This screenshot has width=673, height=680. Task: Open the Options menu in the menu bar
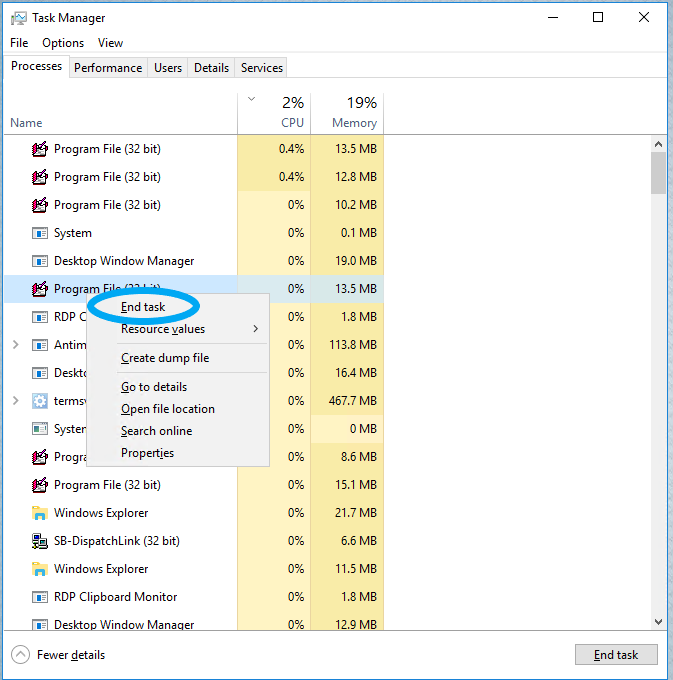(x=63, y=43)
